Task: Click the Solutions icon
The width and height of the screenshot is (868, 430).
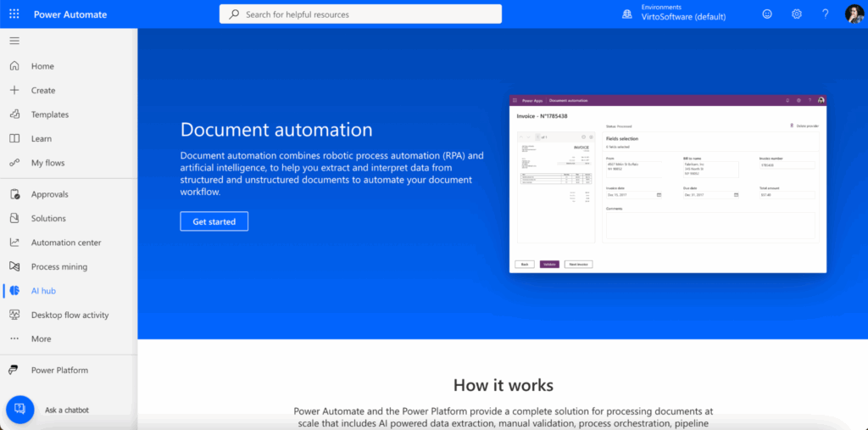Action: pyautogui.click(x=14, y=218)
